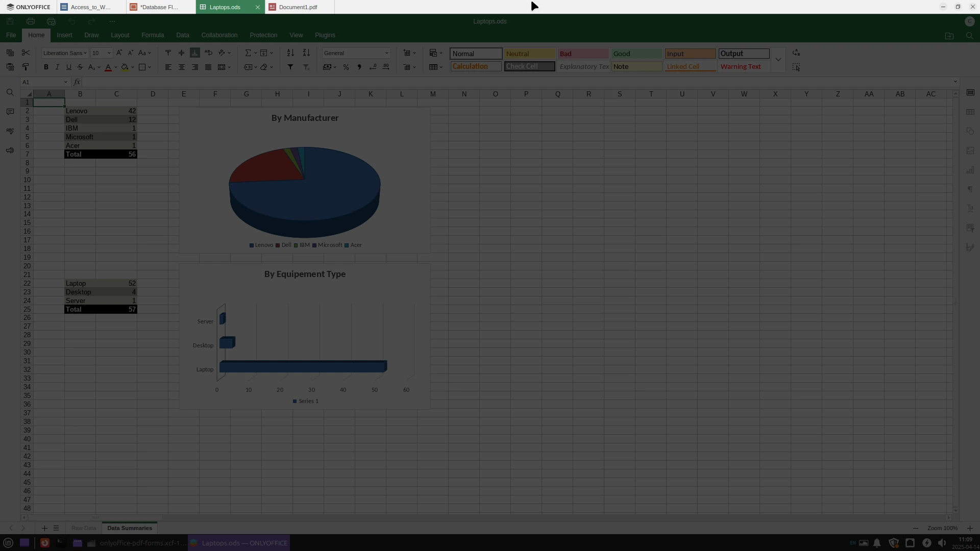
Task: Click the Wrap text icon
Action: [208, 53]
